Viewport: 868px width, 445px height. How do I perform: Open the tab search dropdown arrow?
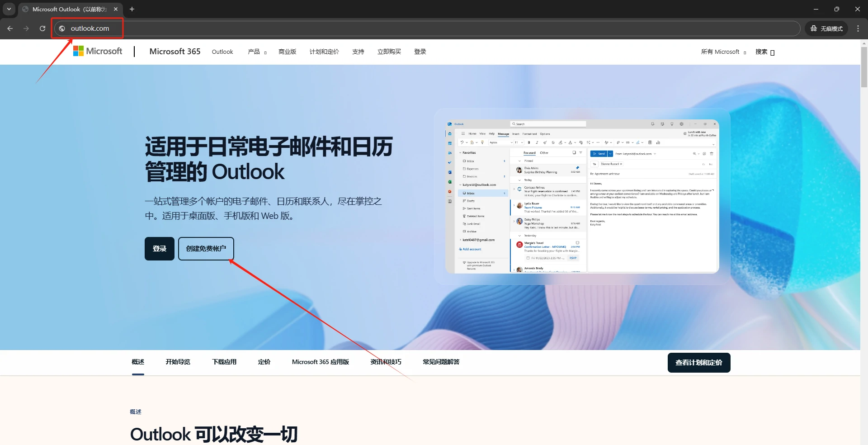9,9
